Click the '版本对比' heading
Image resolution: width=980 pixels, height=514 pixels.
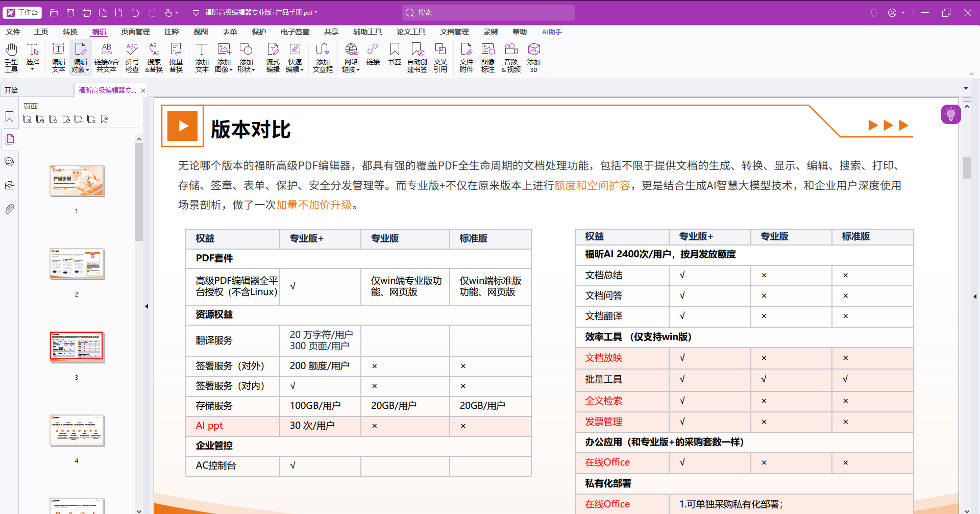tap(251, 129)
